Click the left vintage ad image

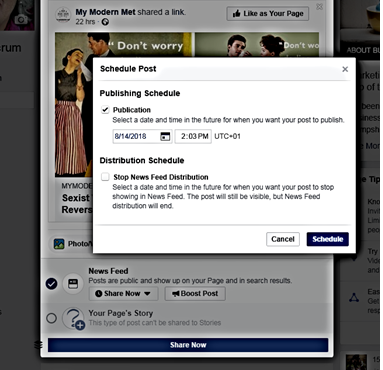click(x=74, y=105)
